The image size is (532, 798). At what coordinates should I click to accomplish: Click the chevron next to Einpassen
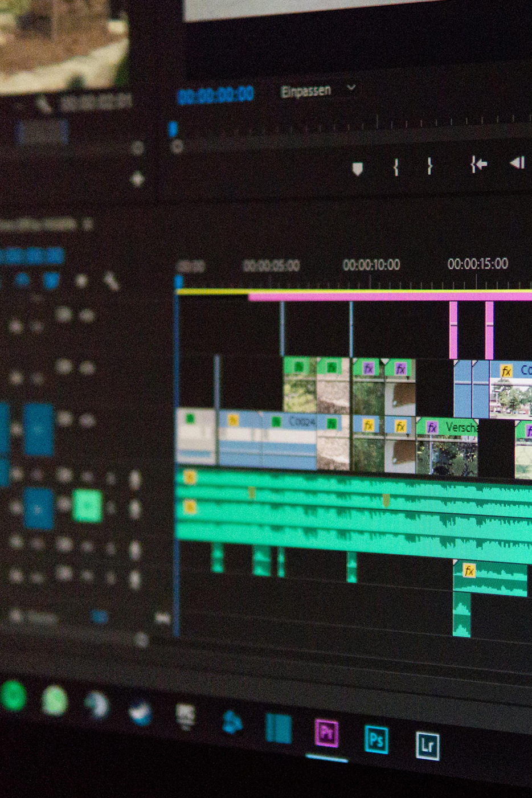click(x=351, y=89)
